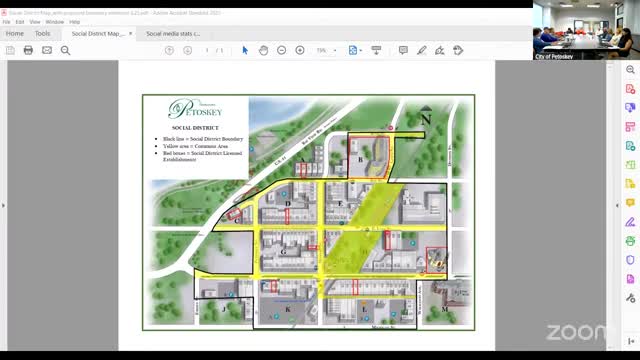Click the block label B on map
The image size is (640, 360).
coord(360,160)
